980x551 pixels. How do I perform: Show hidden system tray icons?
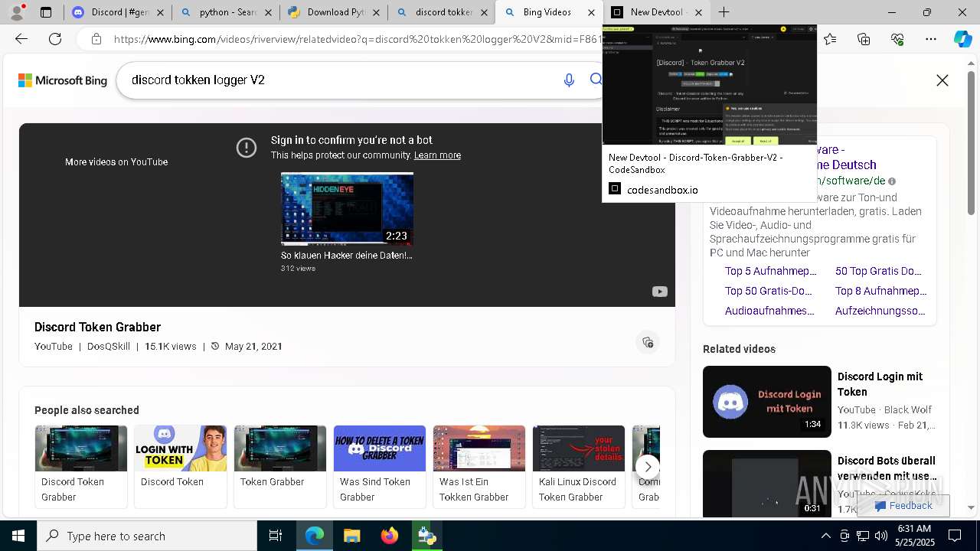tap(825, 536)
